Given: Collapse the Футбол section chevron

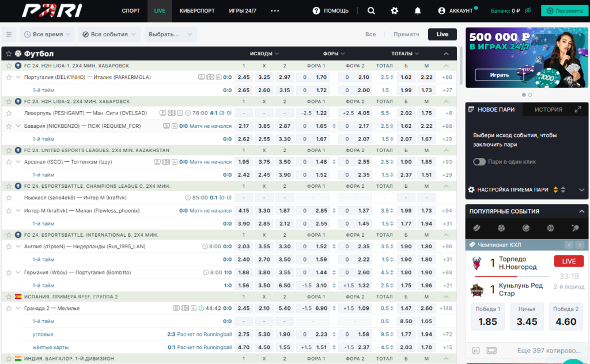Looking at the screenshot, I should pyautogui.click(x=446, y=54).
